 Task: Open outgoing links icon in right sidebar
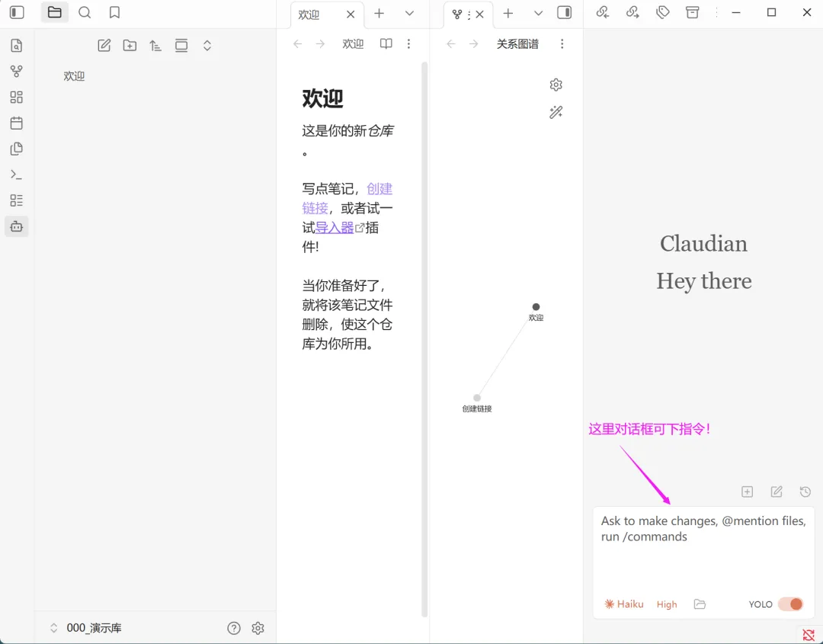(632, 12)
